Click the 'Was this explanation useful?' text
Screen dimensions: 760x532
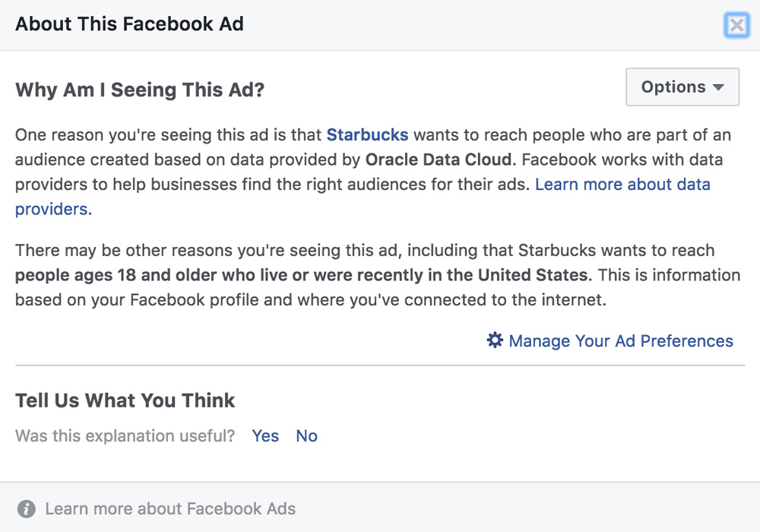tap(125, 435)
